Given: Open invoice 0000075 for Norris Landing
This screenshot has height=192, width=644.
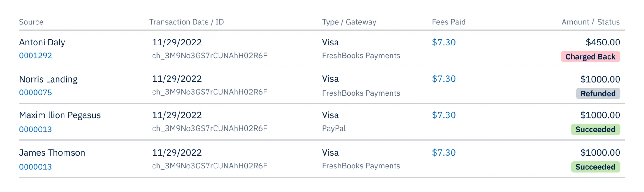Looking at the screenshot, I should (x=35, y=92).
